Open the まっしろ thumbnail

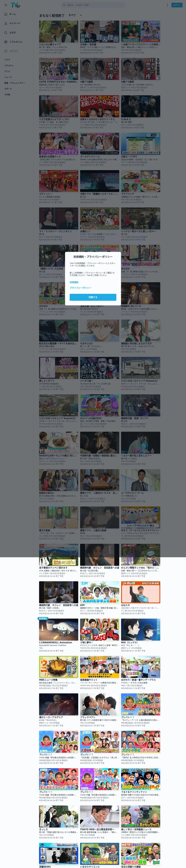(x=58, y=817)
